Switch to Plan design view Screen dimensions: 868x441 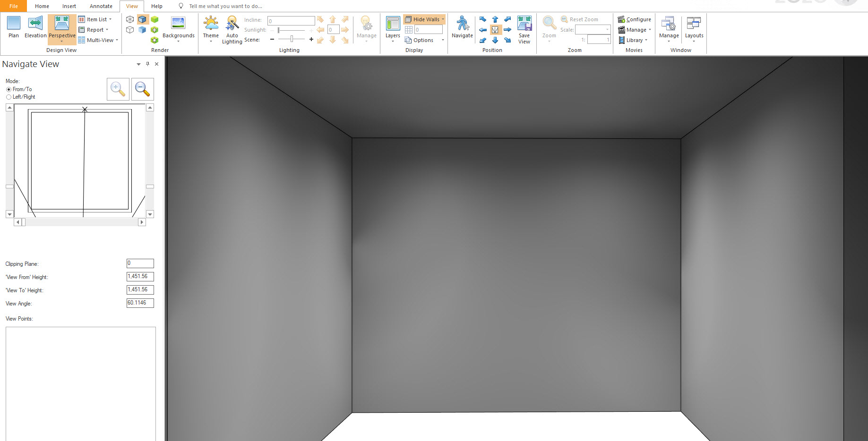pos(14,27)
